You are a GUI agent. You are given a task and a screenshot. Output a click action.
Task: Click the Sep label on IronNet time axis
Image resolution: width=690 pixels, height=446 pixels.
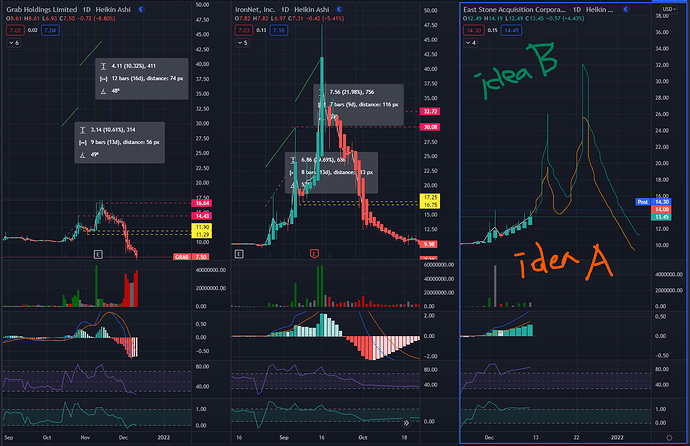coord(284,437)
